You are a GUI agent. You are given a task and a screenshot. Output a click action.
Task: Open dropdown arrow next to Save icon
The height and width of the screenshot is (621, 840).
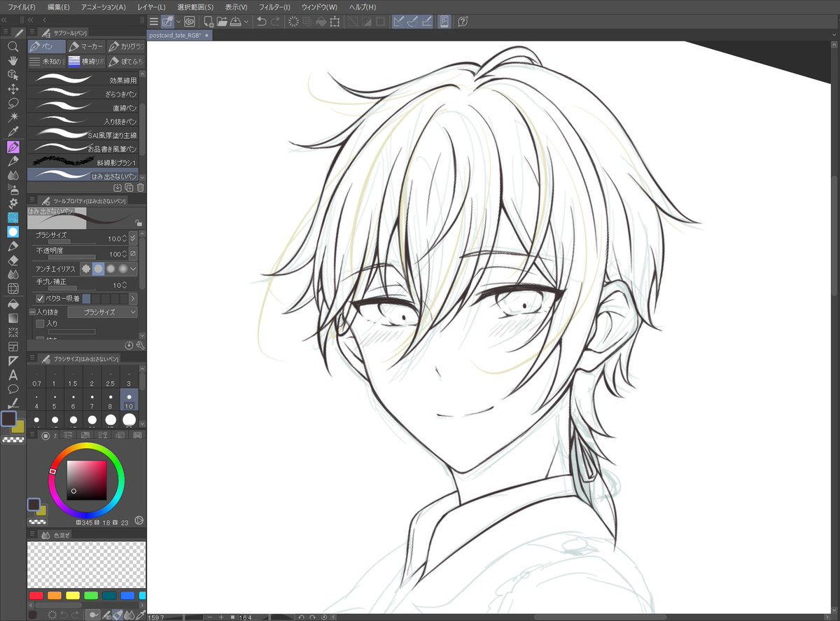[x=246, y=22]
